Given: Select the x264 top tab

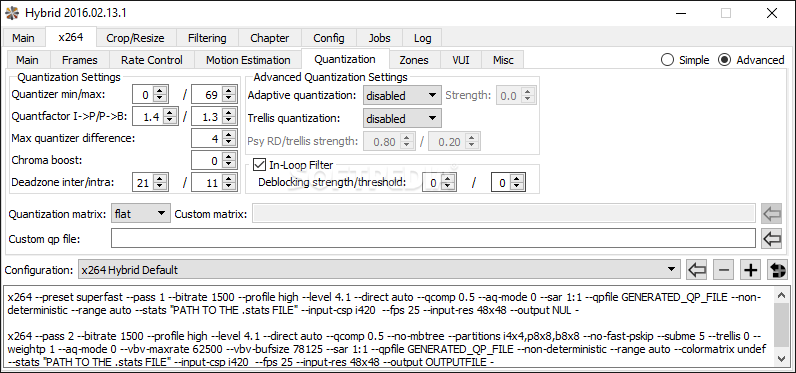Looking at the screenshot, I should pos(71,37).
